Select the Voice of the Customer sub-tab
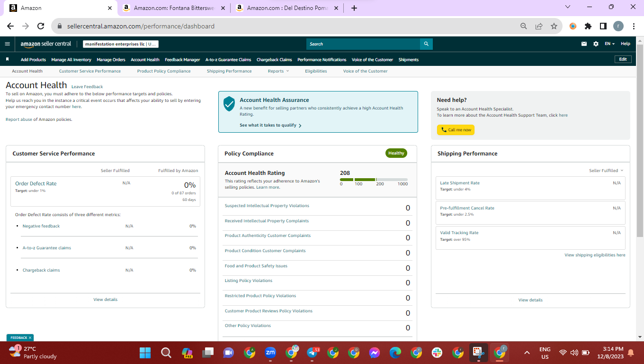This screenshot has height=364, width=644. click(365, 71)
